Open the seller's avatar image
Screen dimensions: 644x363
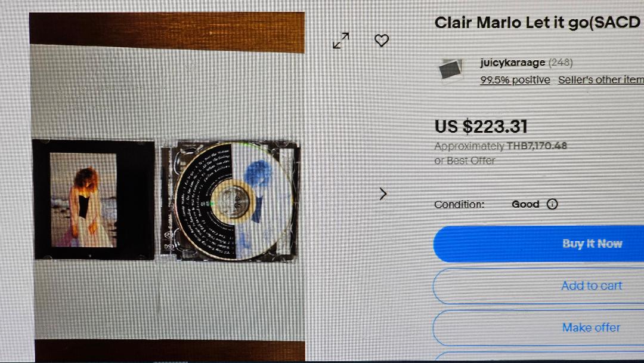pyautogui.click(x=451, y=69)
